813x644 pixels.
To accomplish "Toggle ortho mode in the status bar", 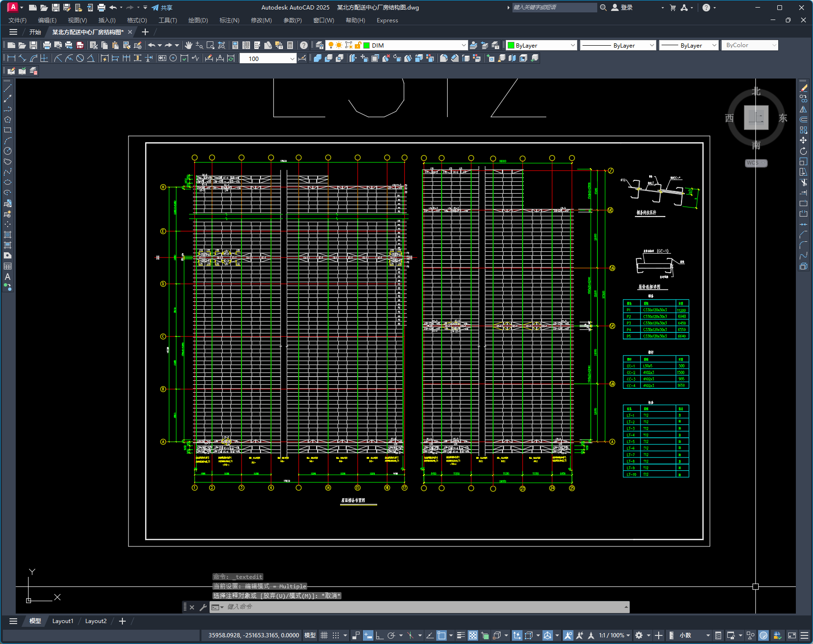I will tap(380, 635).
